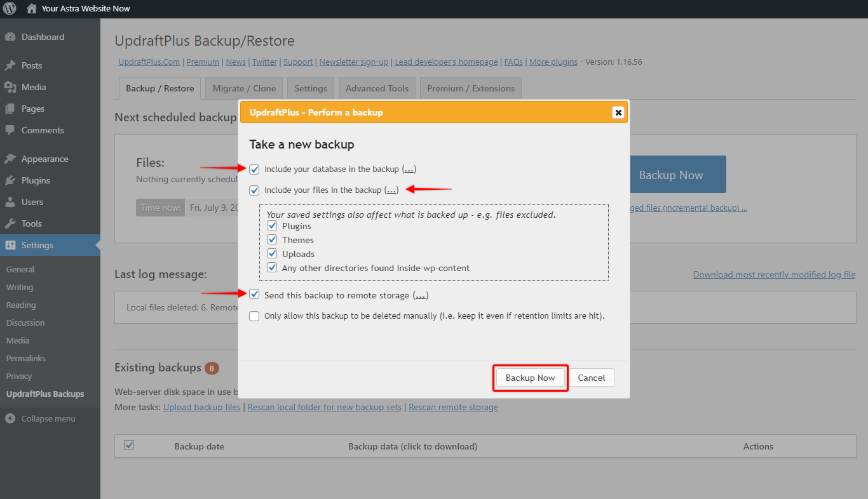The image size is (868, 499).
Task: Expand remote storage options (...) link
Action: click(421, 295)
